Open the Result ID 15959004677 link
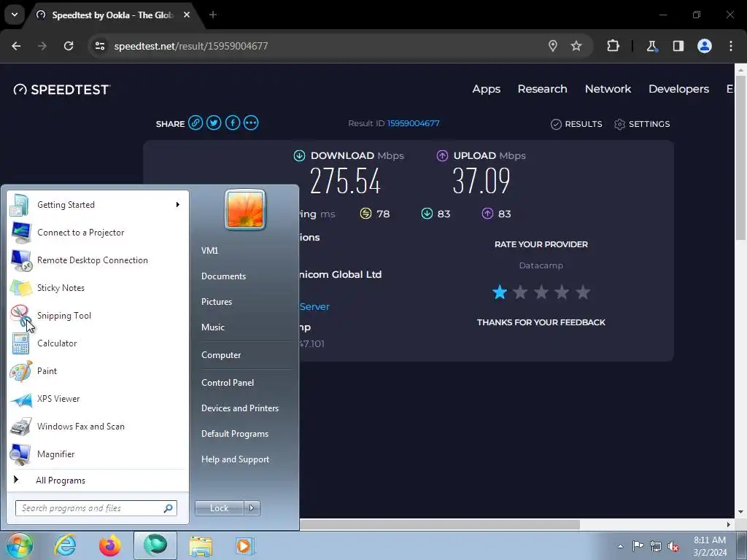 click(x=413, y=123)
